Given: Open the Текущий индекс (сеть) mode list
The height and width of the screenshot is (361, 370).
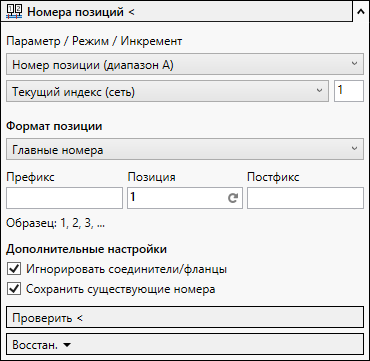Looking at the screenshot, I should (x=167, y=91).
